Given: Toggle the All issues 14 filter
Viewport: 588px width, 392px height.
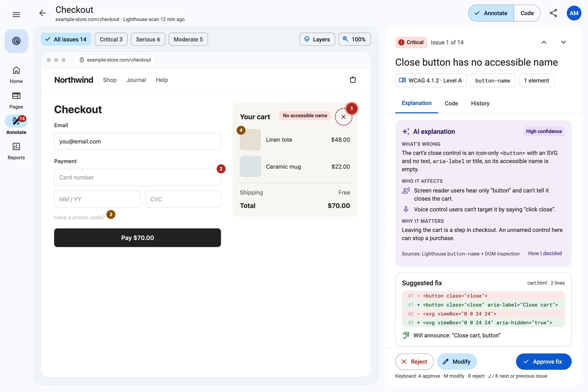Looking at the screenshot, I should coord(66,39).
